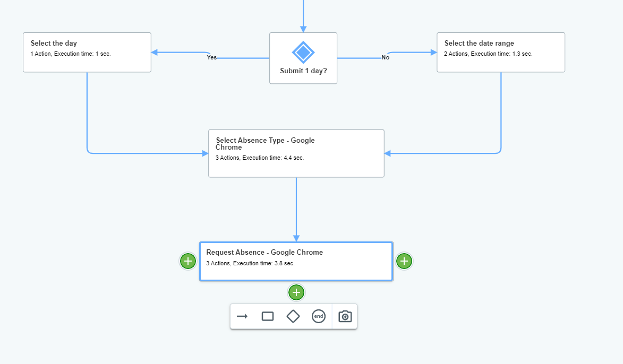Click the 'Request Absence - Google Chrome' title
This screenshot has width=623, height=364.
coord(264,253)
